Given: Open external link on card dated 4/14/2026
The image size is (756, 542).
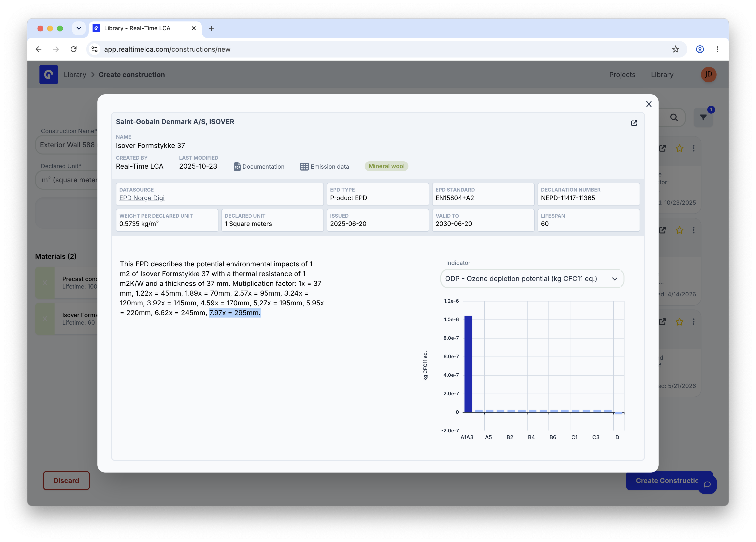Looking at the screenshot, I should pos(662,230).
